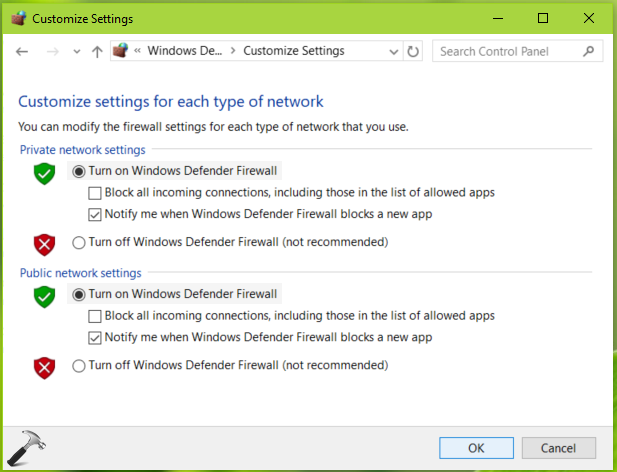
Task: Open recent locations dropdown chevron
Action: [x=77, y=52]
